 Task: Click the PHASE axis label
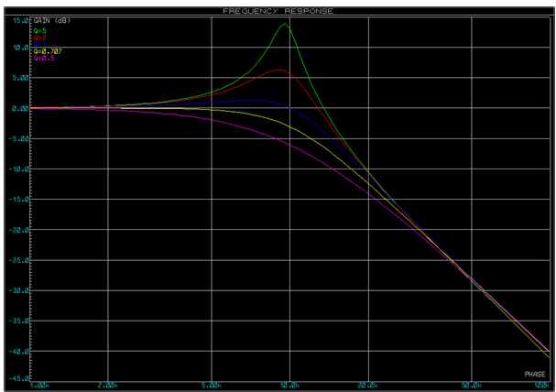[535, 374]
